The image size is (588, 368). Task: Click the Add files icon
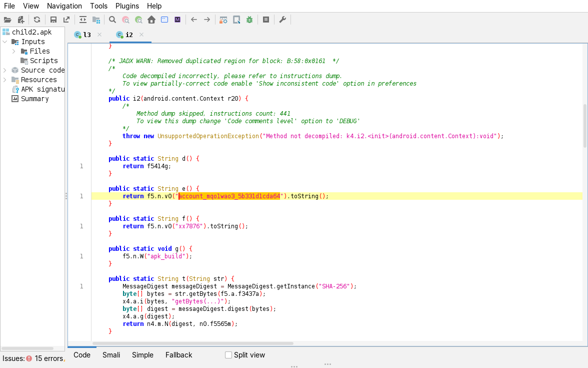[21, 20]
